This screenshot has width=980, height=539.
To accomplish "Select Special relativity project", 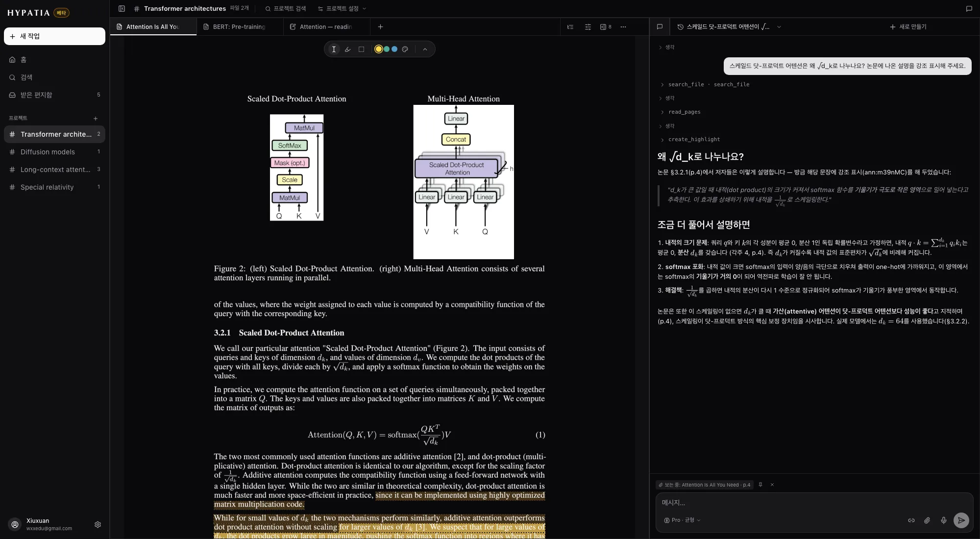I will [x=54, y=187].
